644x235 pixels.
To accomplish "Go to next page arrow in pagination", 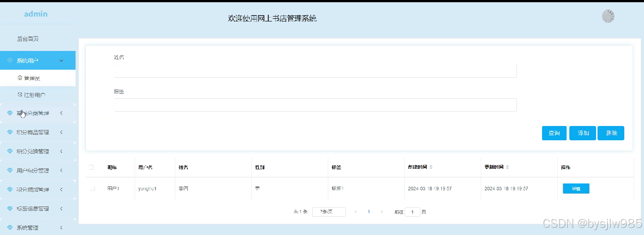I will pyautogui.click(x=381, y=212).
